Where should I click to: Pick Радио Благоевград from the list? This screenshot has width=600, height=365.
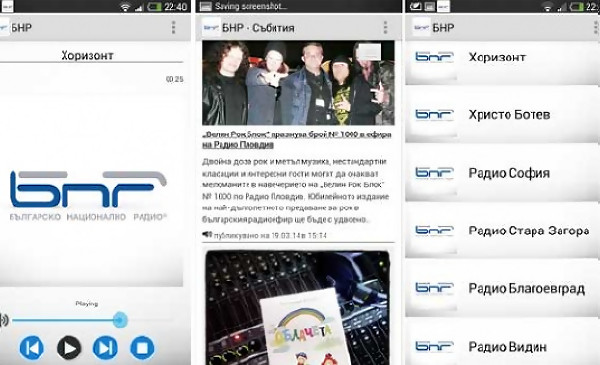(502, 288)
